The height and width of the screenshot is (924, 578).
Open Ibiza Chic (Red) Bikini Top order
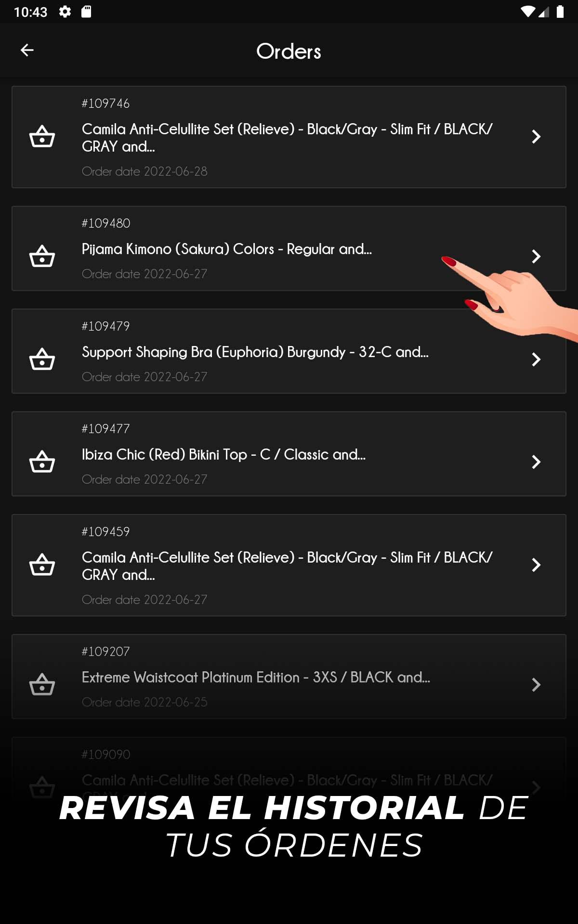click(289, 454)
